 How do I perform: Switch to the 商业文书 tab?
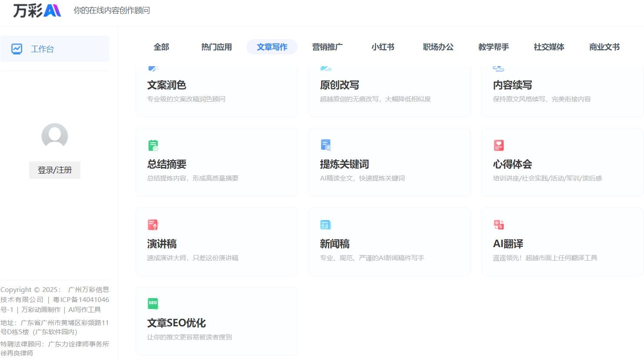pyautogui.click(x=604, y=47)
